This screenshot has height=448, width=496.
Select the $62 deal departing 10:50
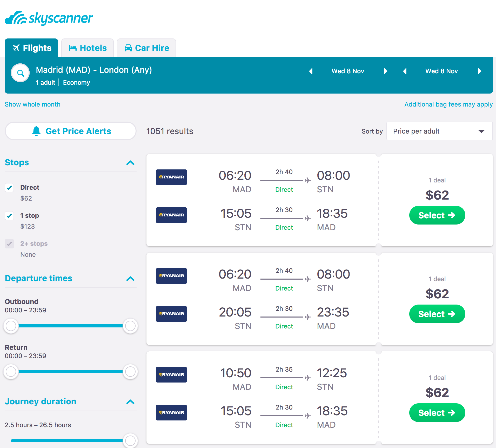pos(437,413)
